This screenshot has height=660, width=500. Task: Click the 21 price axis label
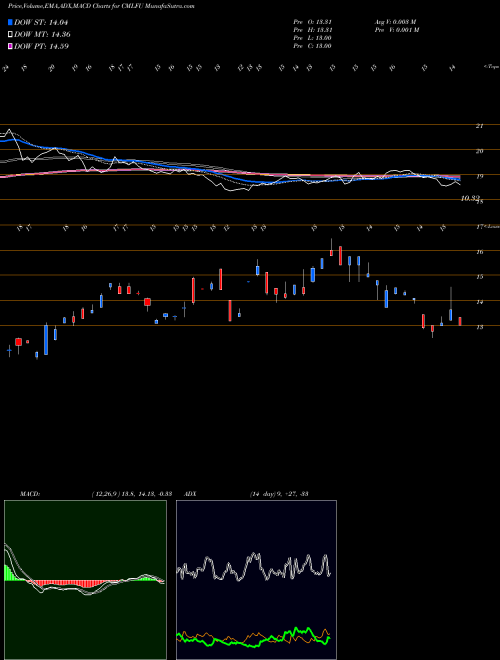click(479, 126)
